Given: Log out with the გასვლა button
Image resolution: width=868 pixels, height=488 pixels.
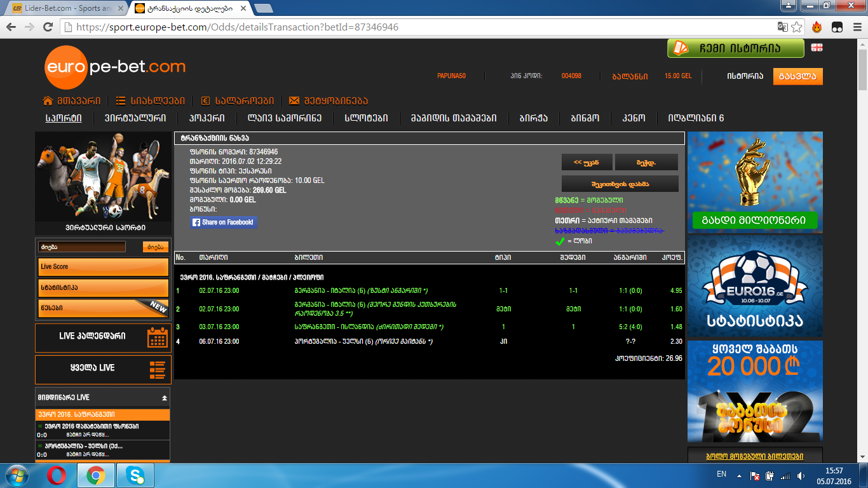Looking at the screenshot, I should [798, 76].
